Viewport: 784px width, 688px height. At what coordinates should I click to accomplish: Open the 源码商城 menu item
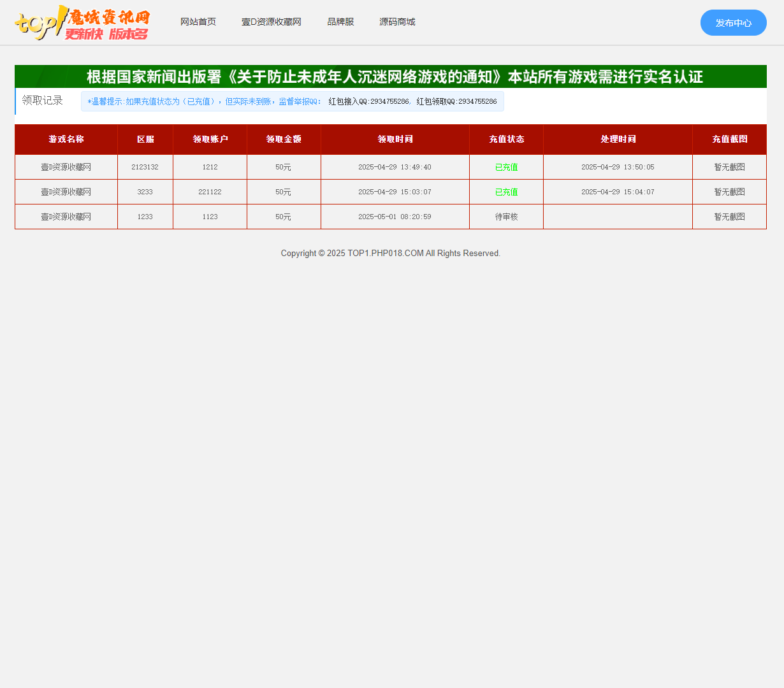[x=397, y=22]
